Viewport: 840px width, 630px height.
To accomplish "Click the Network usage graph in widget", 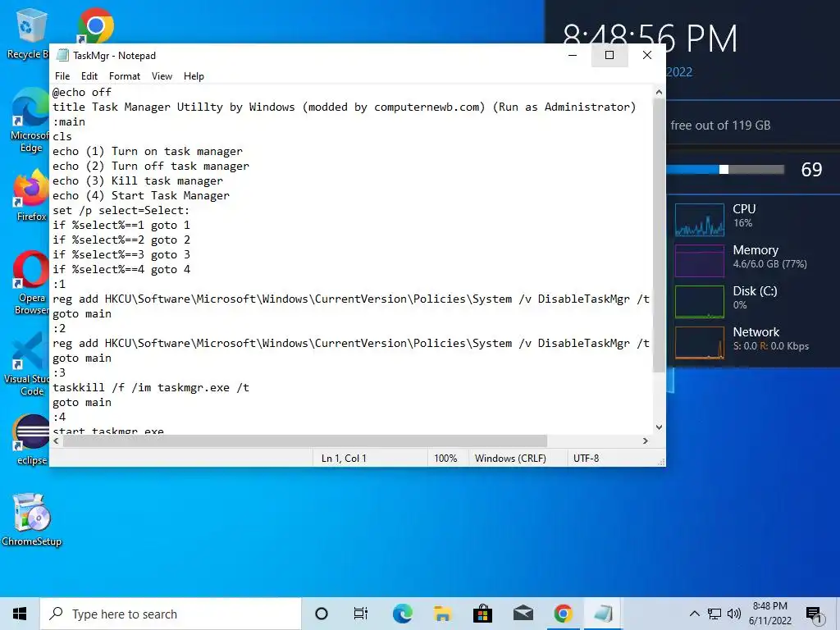I will coord(700,343).
